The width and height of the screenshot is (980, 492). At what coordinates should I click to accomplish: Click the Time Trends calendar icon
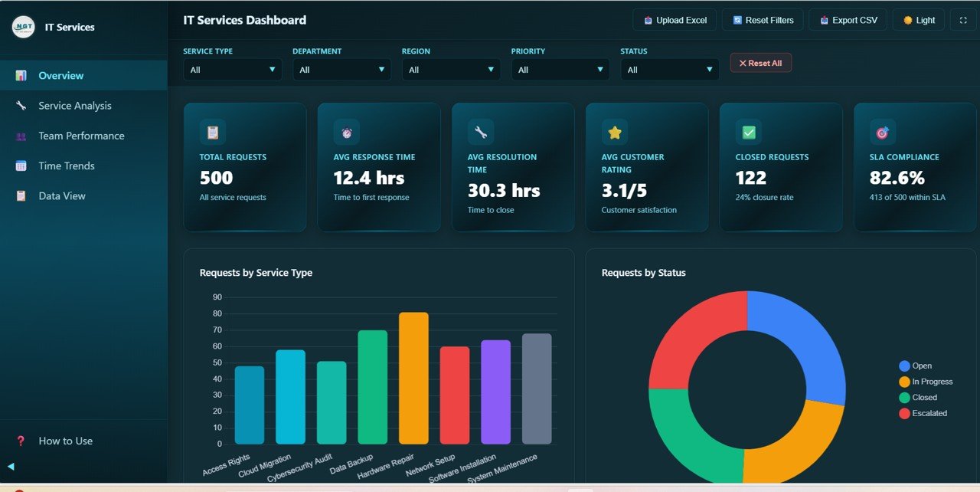pos(20,166)
